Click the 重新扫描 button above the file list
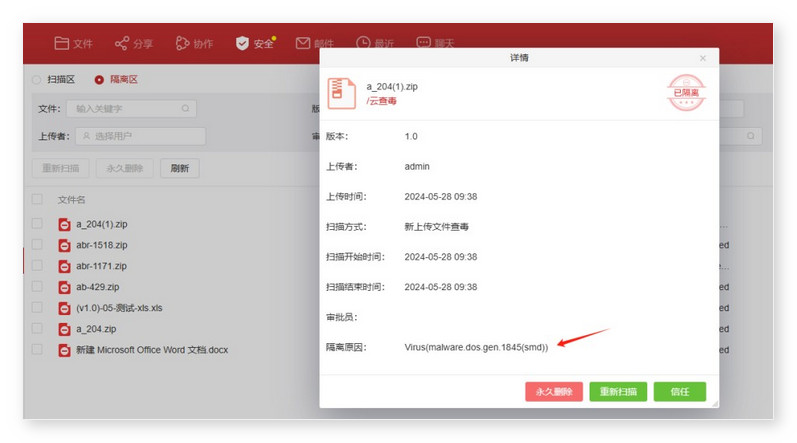Viewport: 797px width, 443px height. click(x=60, y=168)
